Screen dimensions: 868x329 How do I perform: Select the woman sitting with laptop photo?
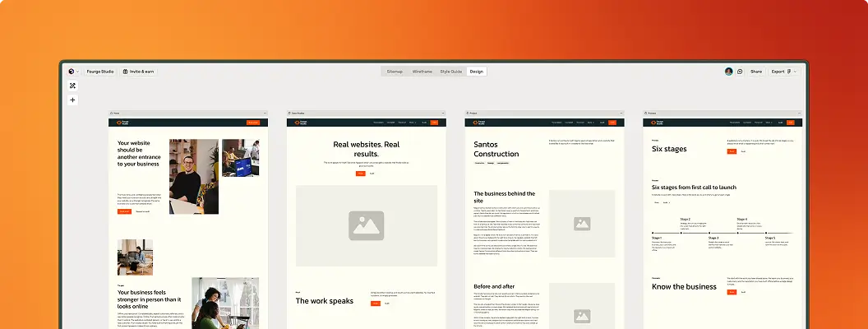135,257
